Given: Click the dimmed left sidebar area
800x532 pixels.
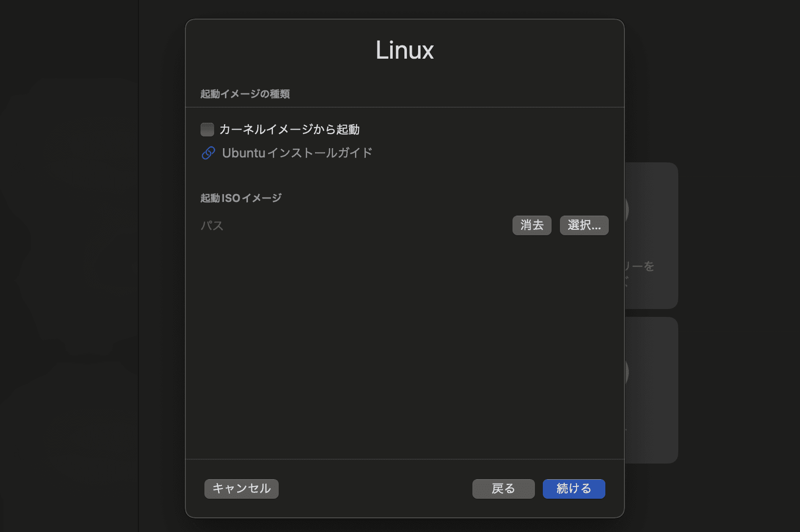Looking at the screenshot, I should 68,264.
